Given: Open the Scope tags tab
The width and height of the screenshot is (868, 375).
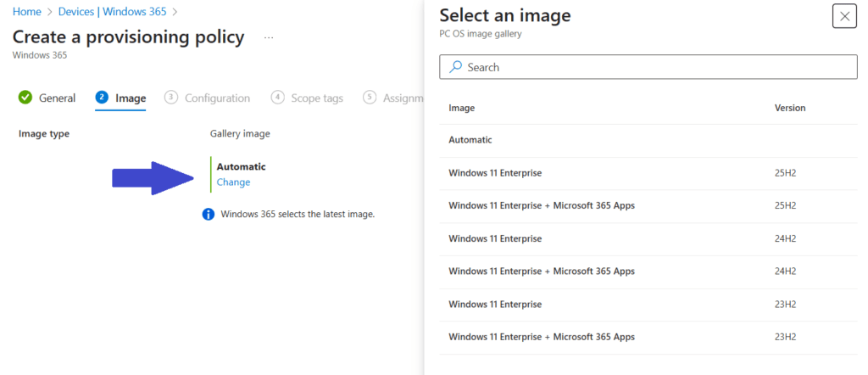Looking at the screenshot, I should pyautogui.click(x=317, y=98).
